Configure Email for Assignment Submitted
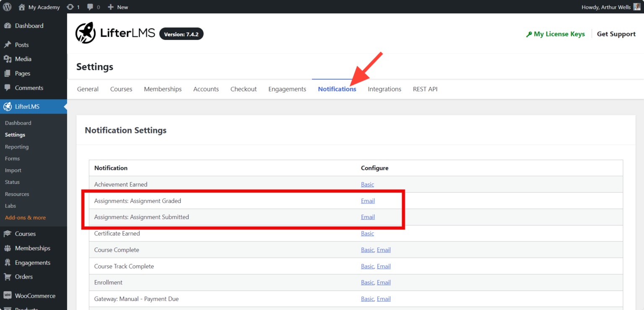 pyautogui.click(x=368, y=217)
